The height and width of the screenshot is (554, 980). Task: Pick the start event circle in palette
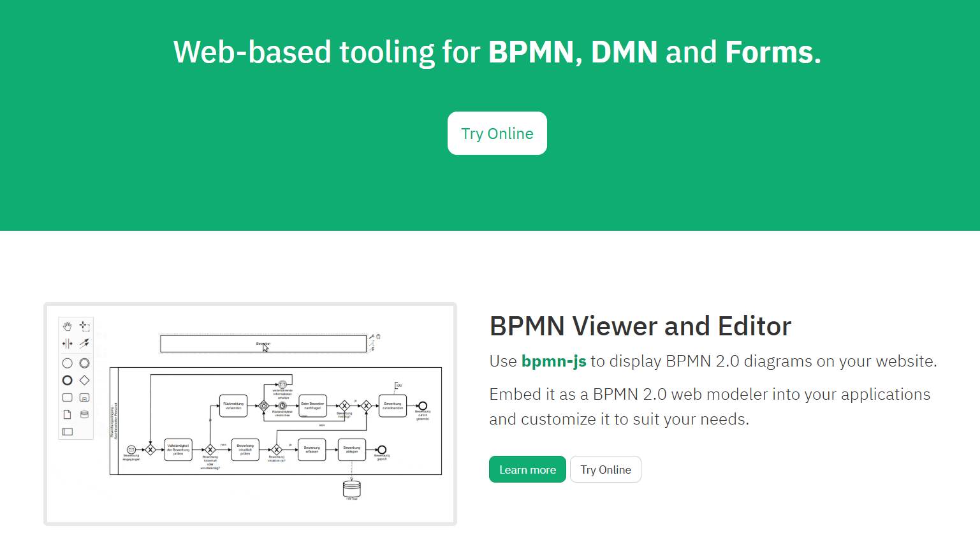67,363
